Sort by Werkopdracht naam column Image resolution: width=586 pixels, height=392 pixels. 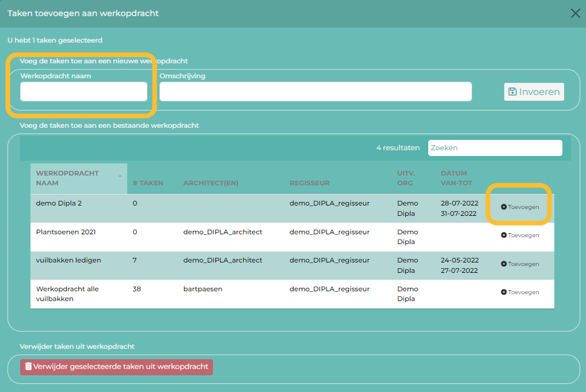point(67,178)
